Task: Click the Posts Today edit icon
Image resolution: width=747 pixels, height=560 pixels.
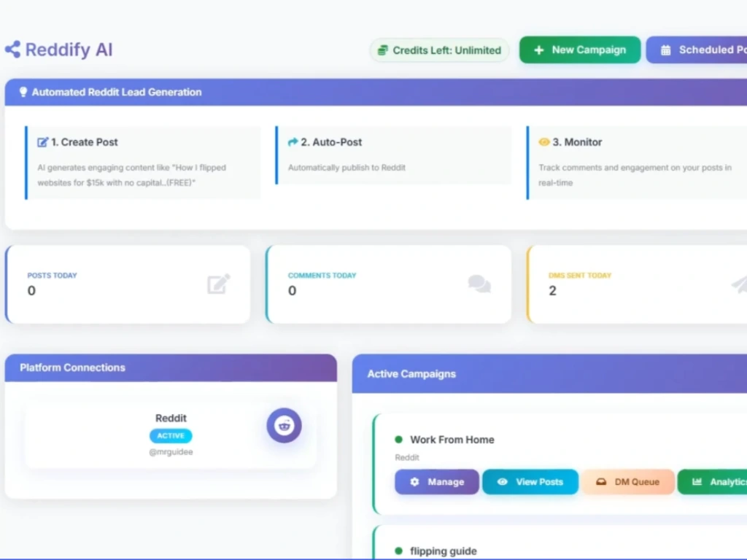Action: coord(218,284)
